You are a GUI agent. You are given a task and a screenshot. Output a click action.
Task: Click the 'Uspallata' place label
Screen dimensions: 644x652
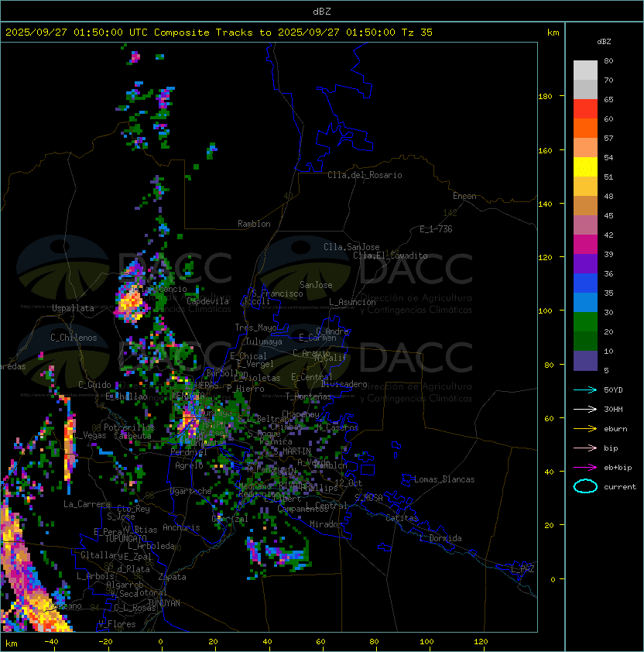tap(73, 308)
